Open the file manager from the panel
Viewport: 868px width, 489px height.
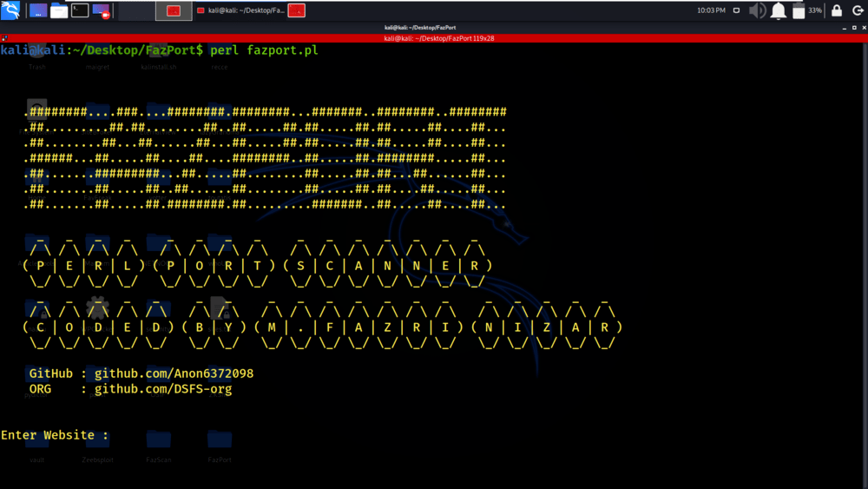click(59, 10)
